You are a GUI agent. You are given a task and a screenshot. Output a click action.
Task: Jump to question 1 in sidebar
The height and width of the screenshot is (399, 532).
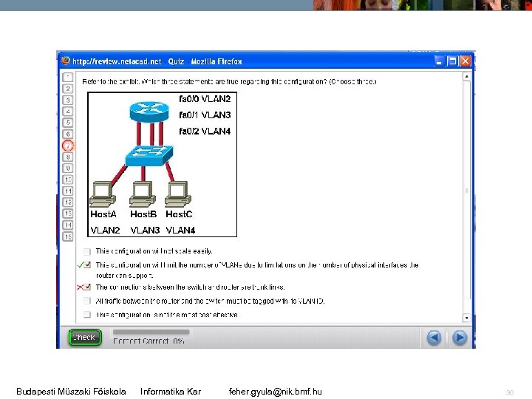pos(68,78)
